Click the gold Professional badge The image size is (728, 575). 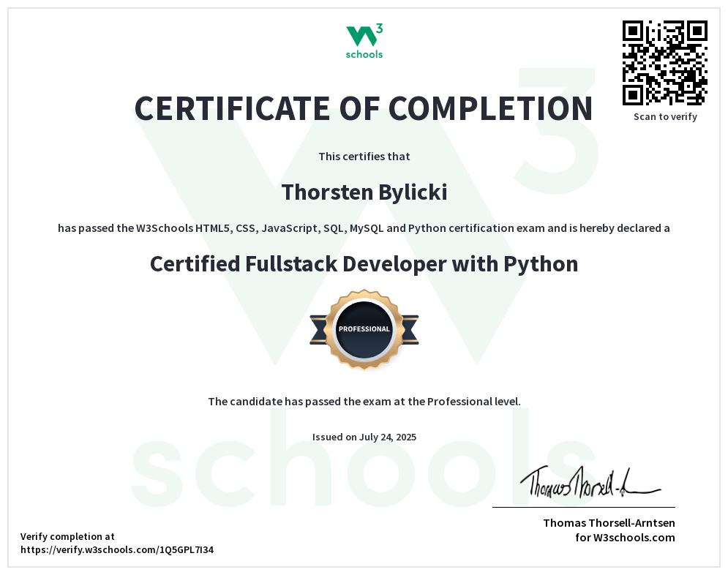(x=364, y=328)
